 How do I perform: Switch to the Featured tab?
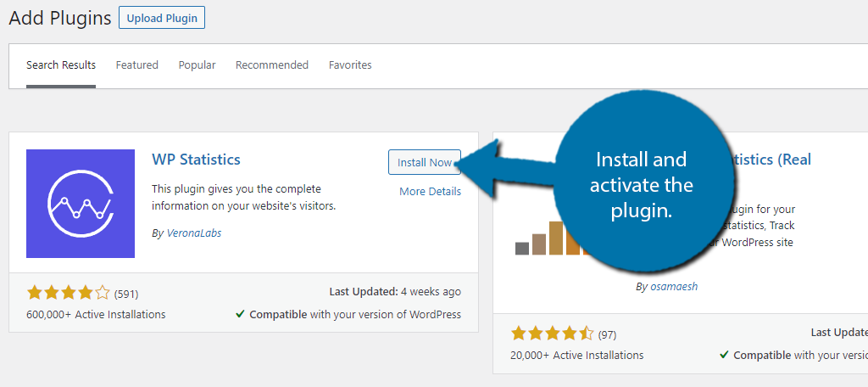[136, 64]
